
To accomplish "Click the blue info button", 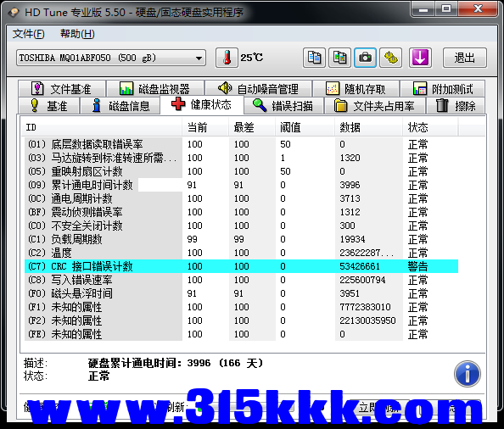I will [468, 374].
